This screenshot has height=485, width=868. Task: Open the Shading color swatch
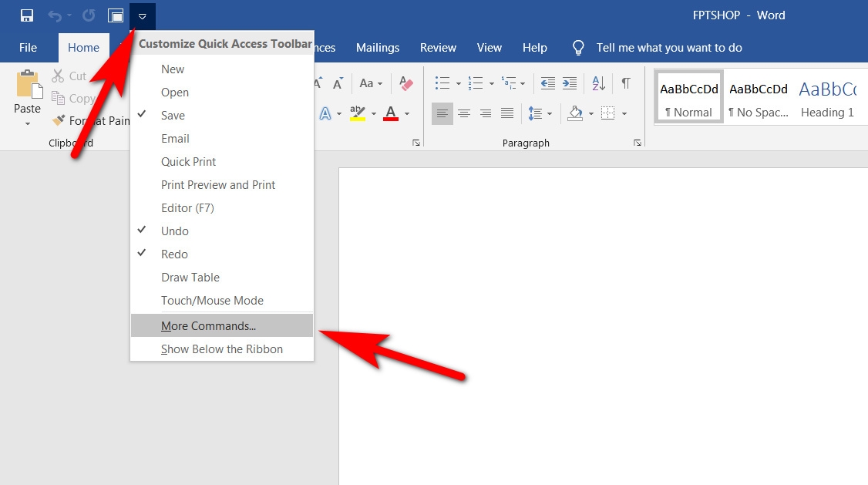click(x=576, y=113)
